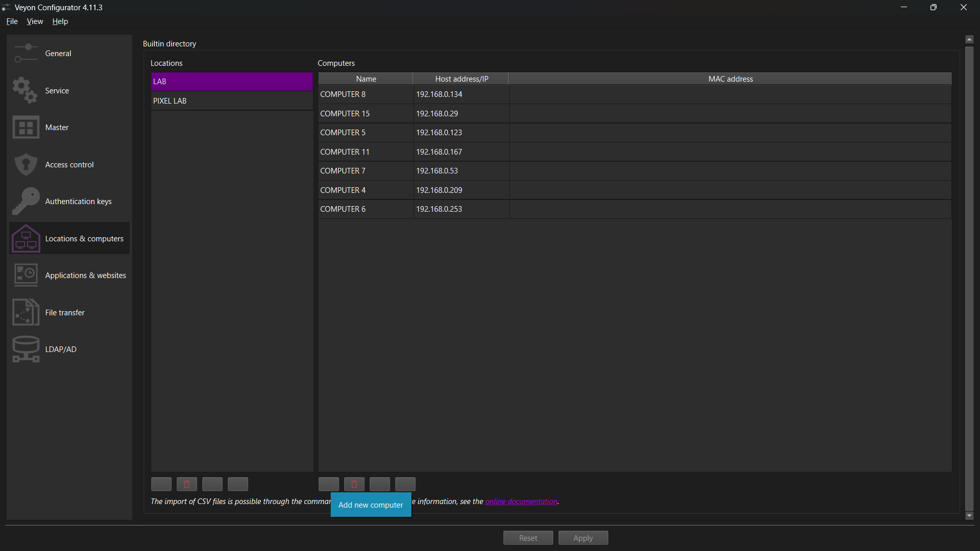This screenshot has width=980, height=551.
Task: Open the File menu
Action: 12,21
